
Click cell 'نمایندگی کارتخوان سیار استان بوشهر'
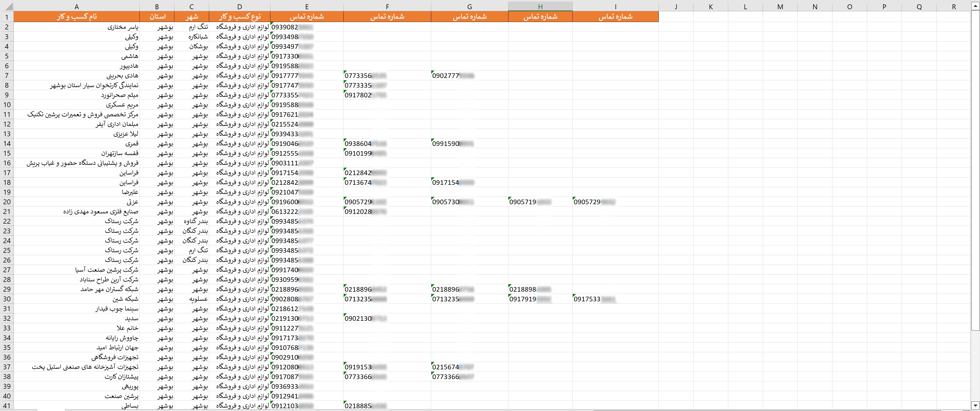pos(76,85)
